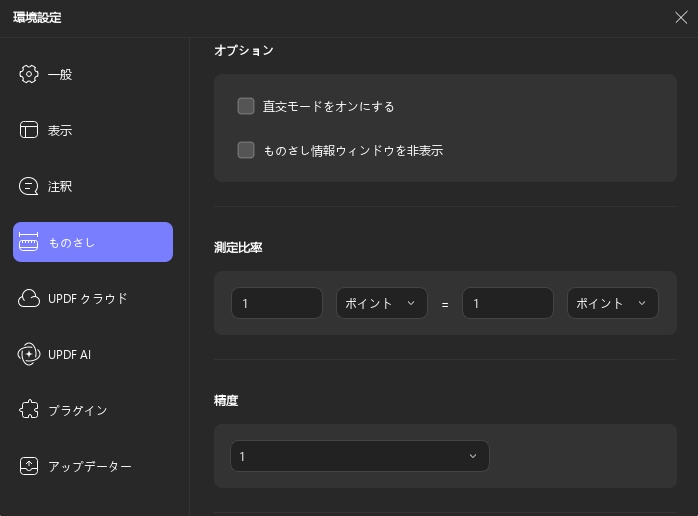Click the cloud icon beside UPDF クラウド
The image size is (698, 516).
[29, 298]
